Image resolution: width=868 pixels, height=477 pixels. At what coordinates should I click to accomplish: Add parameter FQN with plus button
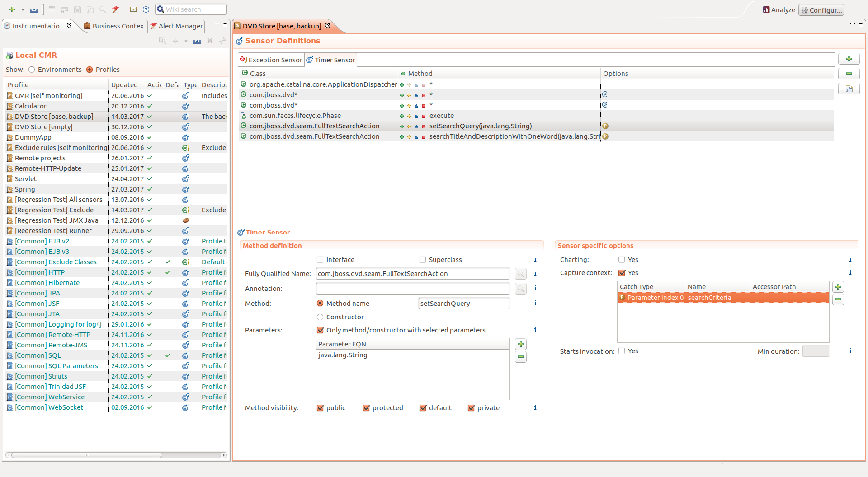[521, 345]
